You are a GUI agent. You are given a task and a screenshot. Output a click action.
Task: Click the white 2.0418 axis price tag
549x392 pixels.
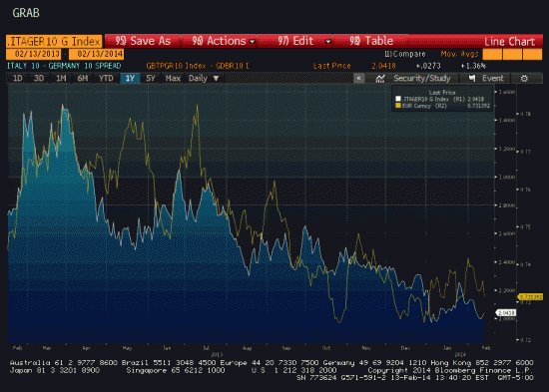(x=506, y=312)
